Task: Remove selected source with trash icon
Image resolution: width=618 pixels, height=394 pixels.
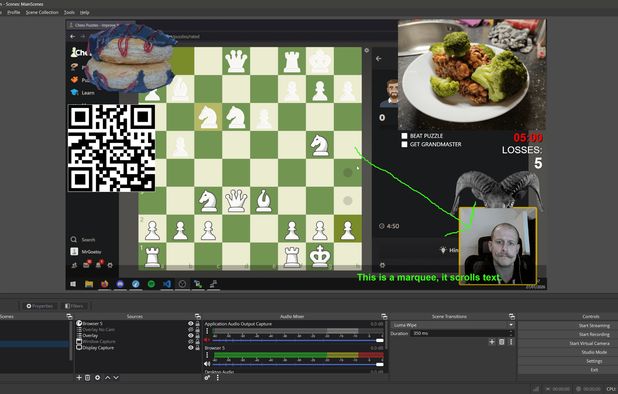Action: pyautogui.click(x=87, y=377)
